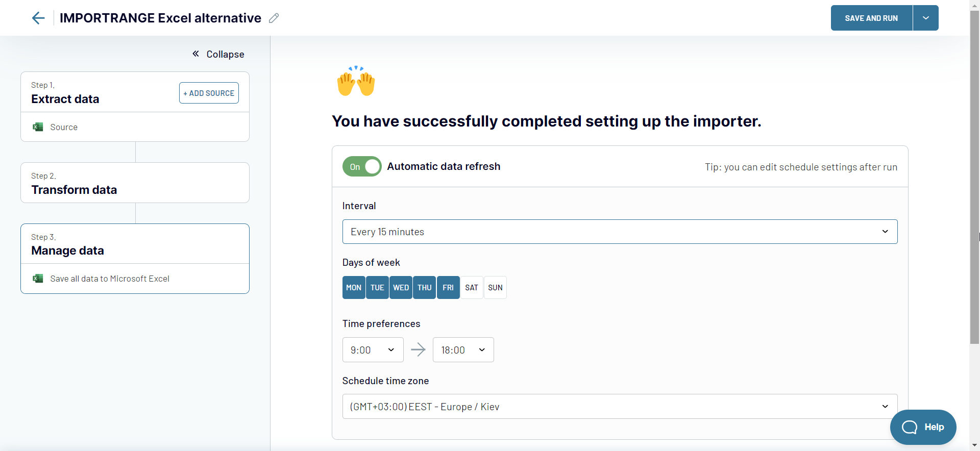The height and width of the screenshot is (451, 980).
Task: Enable Saturday in days of week
Action: [x=472, y=288]
